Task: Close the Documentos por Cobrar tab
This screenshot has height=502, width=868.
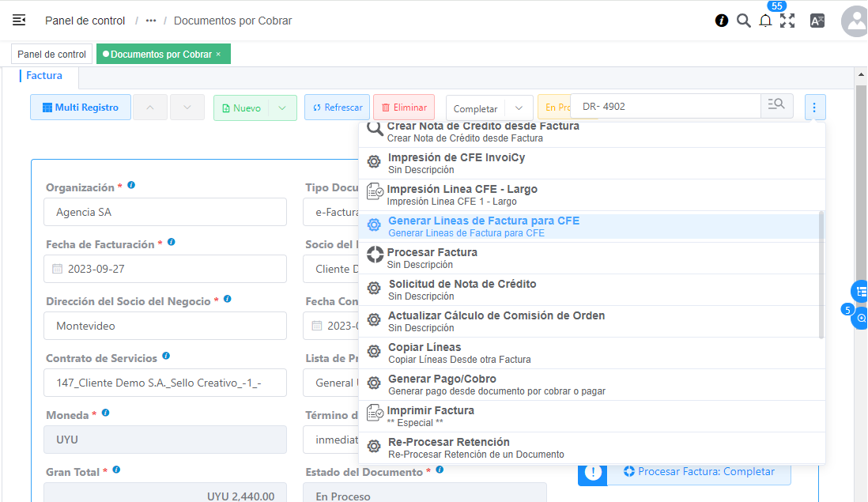Action: [218, 55]
